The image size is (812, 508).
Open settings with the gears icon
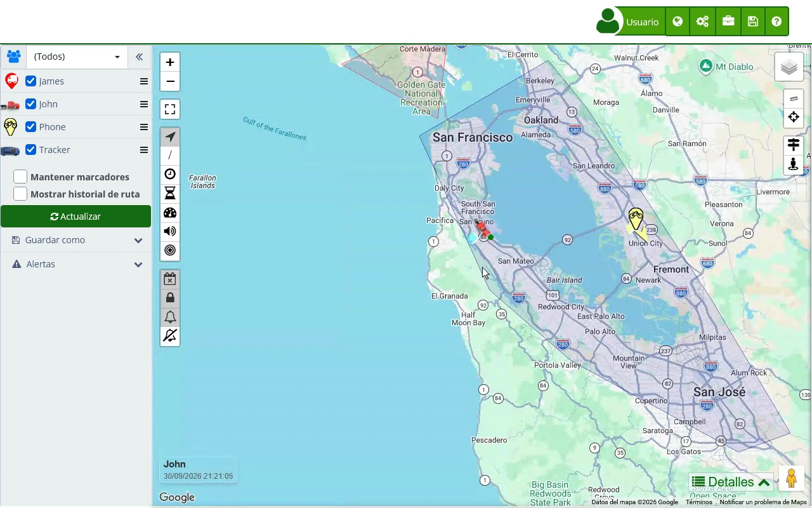pyautogui.click(x=702, y=22)
